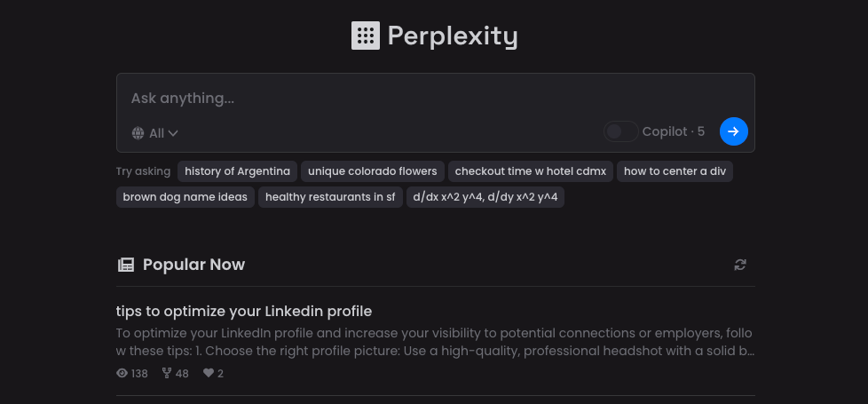Click the Perplexity grid logo icon

point(366,36)
